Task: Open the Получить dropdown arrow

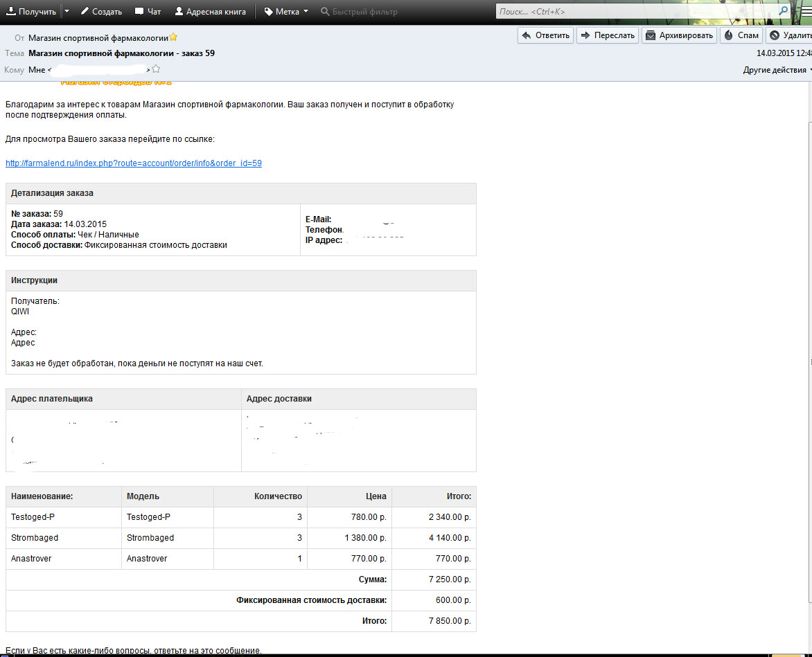Action: pos(67,12)
